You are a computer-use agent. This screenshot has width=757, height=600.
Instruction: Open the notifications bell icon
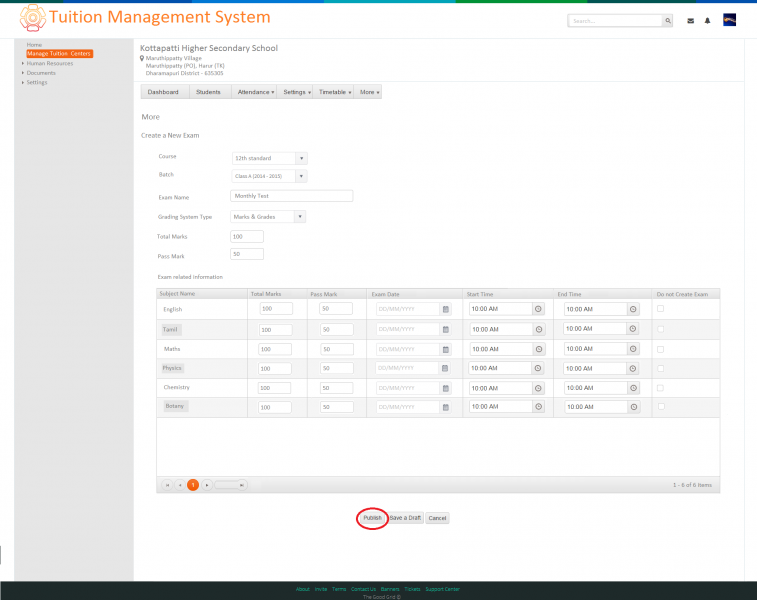(x=707, y=21)
